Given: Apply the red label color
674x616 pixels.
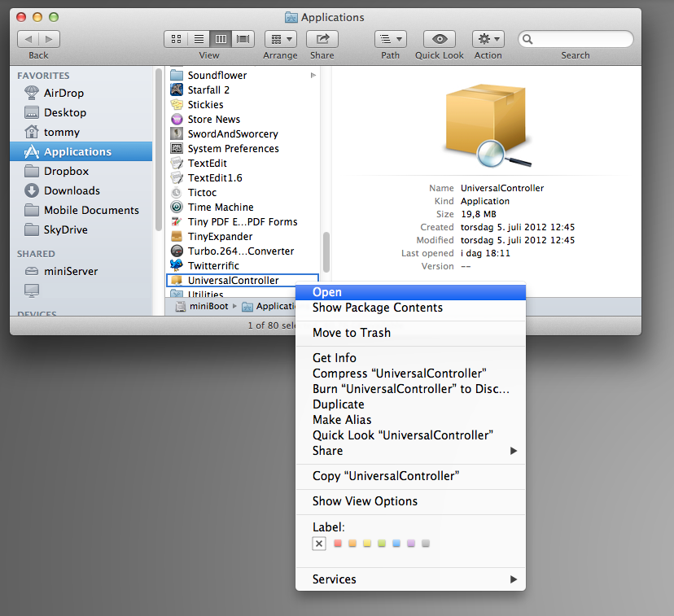Looking at the screenshot, I should [x=338, y=544].
